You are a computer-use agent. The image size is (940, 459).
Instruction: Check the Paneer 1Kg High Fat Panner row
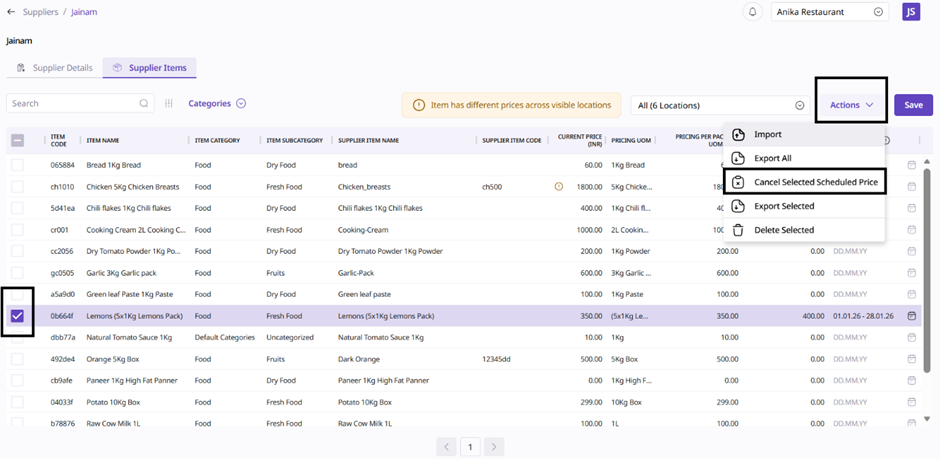17,381
